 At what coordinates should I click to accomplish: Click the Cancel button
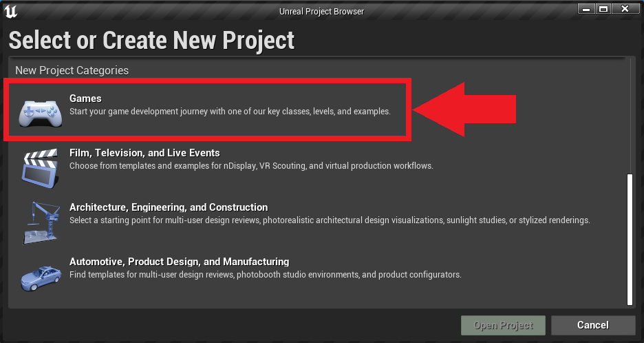[x=593, y=325]
